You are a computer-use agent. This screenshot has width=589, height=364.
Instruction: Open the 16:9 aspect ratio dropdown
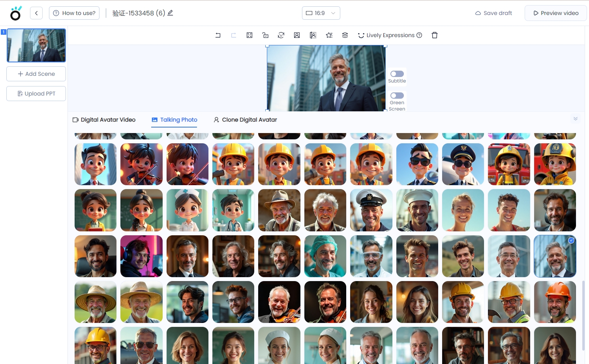[321, 13]
